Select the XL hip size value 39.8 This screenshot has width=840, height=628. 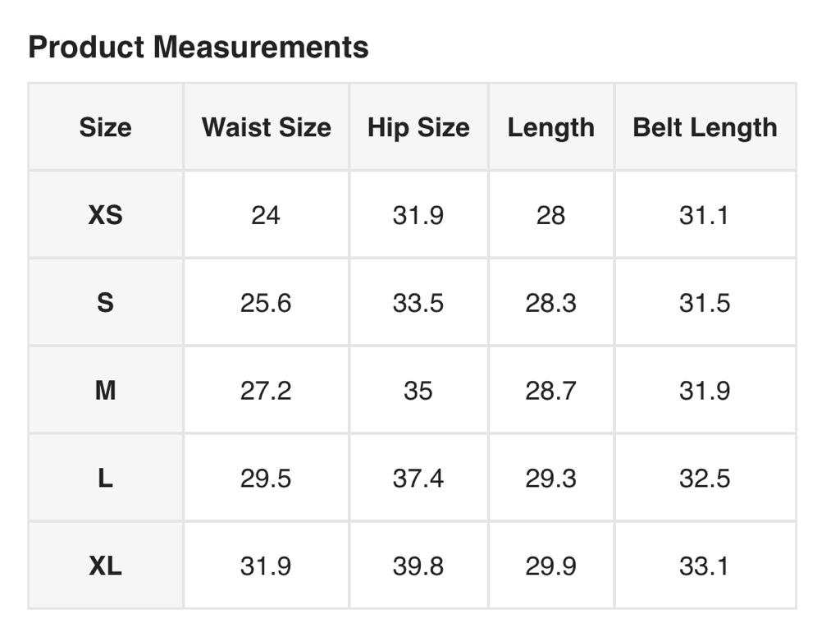coord(418,566)
